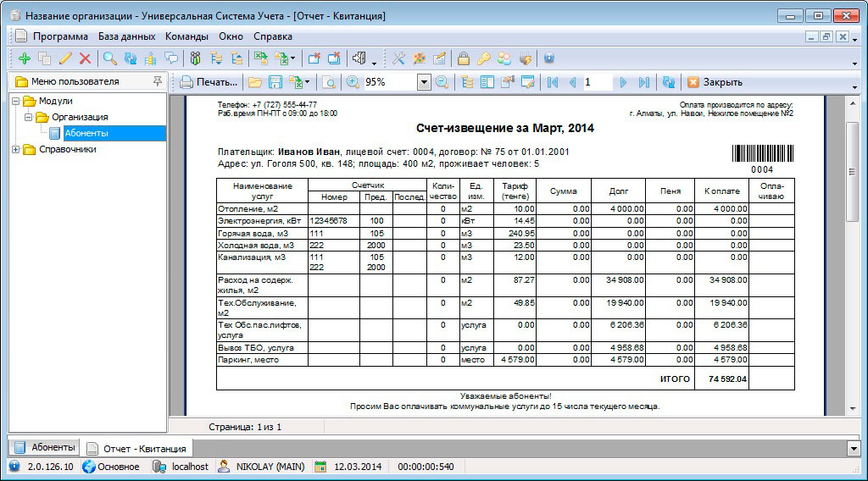Viewport: 868px width, 481px height.
Task: Click the report Save floppy icon
Action: pos(275,82)
